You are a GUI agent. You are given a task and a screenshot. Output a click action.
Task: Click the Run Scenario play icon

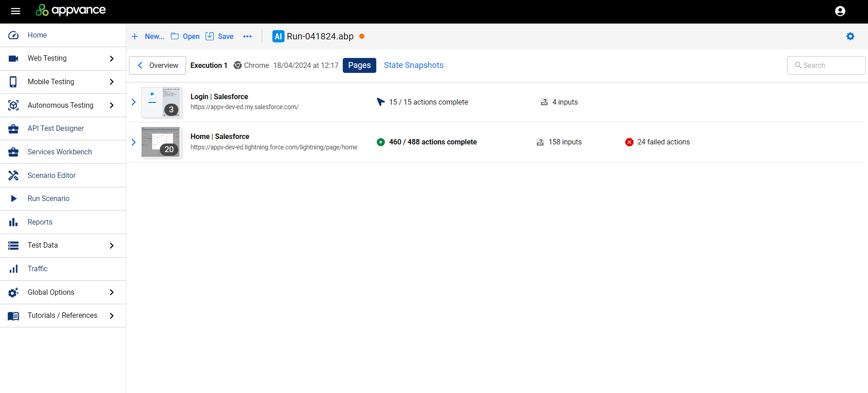coord(14,199)
